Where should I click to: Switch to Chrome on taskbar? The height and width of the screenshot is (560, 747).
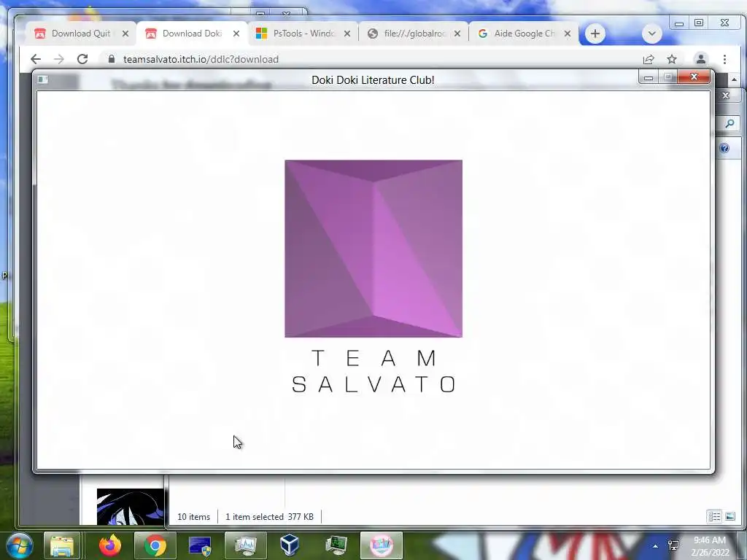(x=155, y=545)
